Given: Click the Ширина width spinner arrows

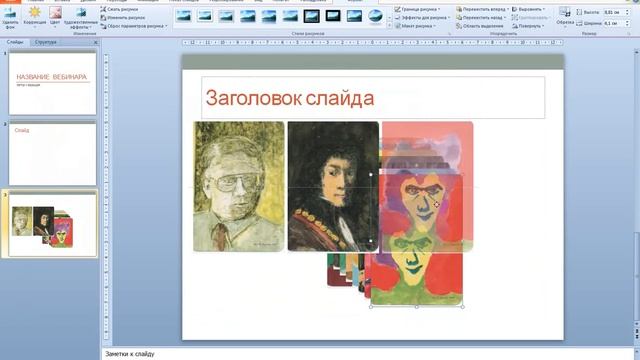Looking at the screenshot, I should 628,23.
